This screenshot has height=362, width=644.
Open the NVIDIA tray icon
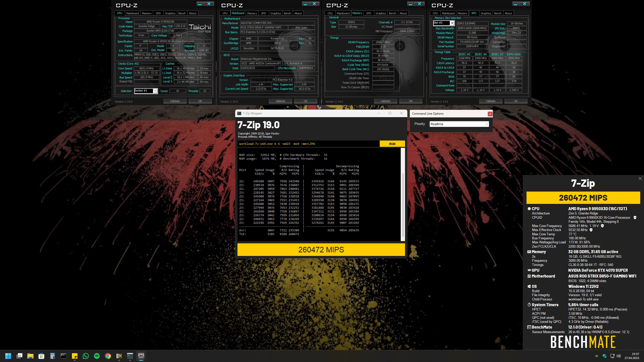[596, 356]
